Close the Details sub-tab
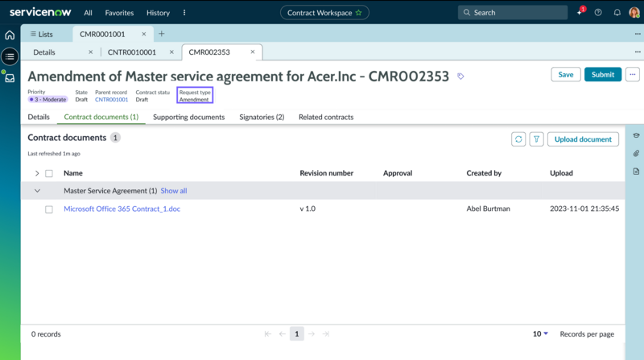Image resolution: width=644 pixels, height=360 pixels. coord(90,52)
